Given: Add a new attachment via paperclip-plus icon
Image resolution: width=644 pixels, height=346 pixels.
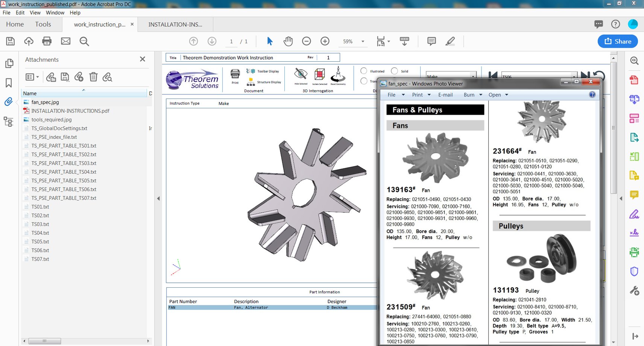Looking at the screenshot, I should 79,77.
